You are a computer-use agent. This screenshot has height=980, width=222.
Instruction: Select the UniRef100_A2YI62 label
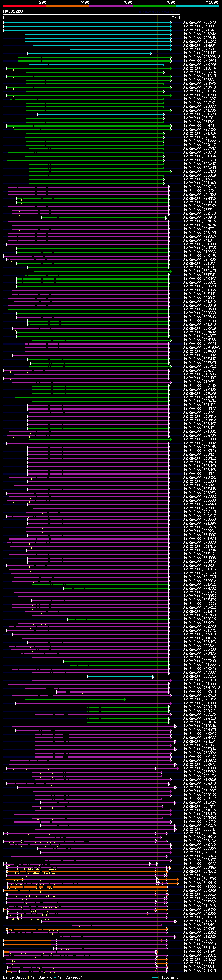pos(199,103)
